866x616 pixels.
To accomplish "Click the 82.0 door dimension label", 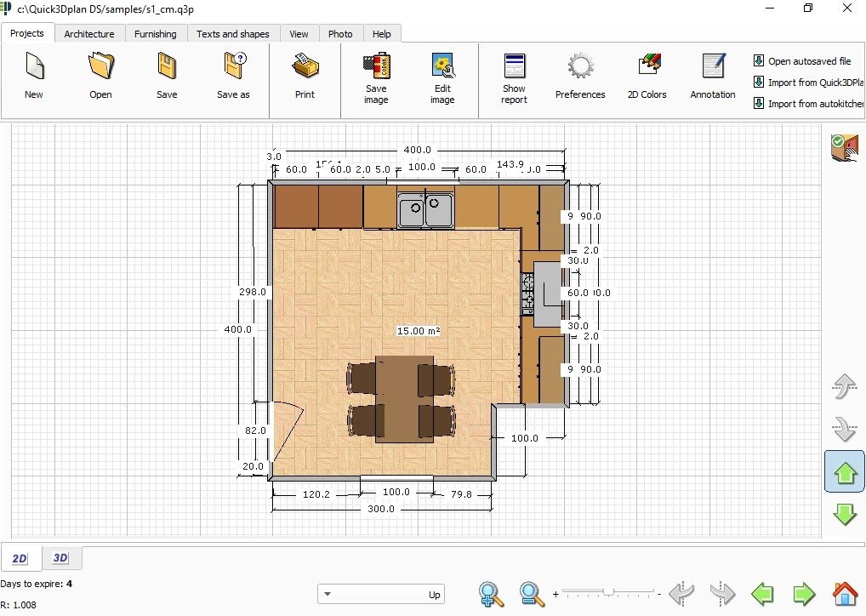I will coord(255,431).
